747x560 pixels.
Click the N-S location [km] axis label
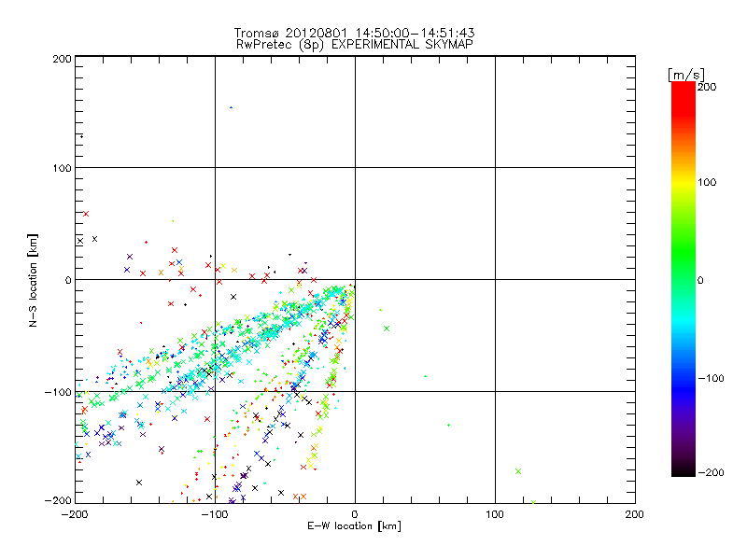coord(33,280)
